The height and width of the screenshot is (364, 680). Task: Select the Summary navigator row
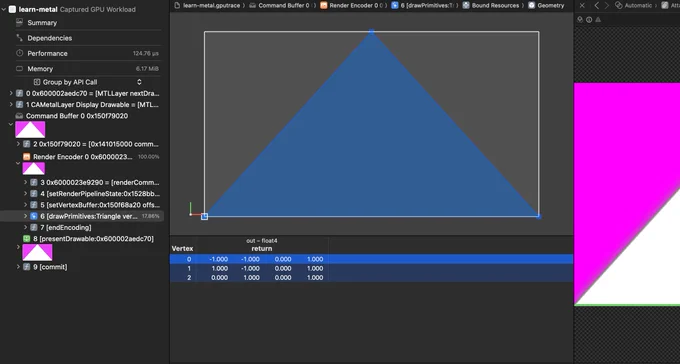click(87, 23)
